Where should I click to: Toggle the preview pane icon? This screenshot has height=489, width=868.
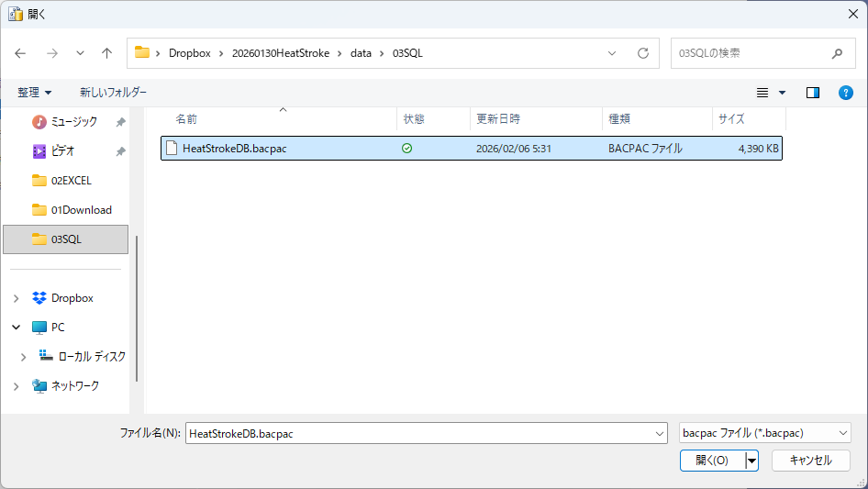(x=812, y=93)
